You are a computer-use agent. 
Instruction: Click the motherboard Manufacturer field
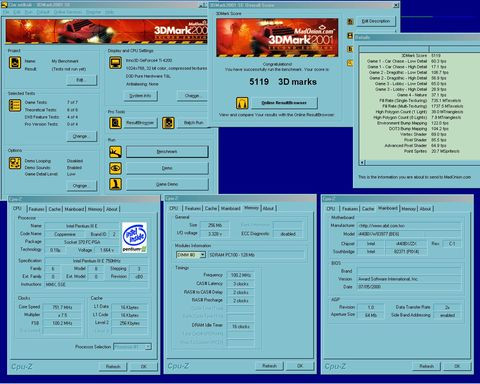click(409, 226)
